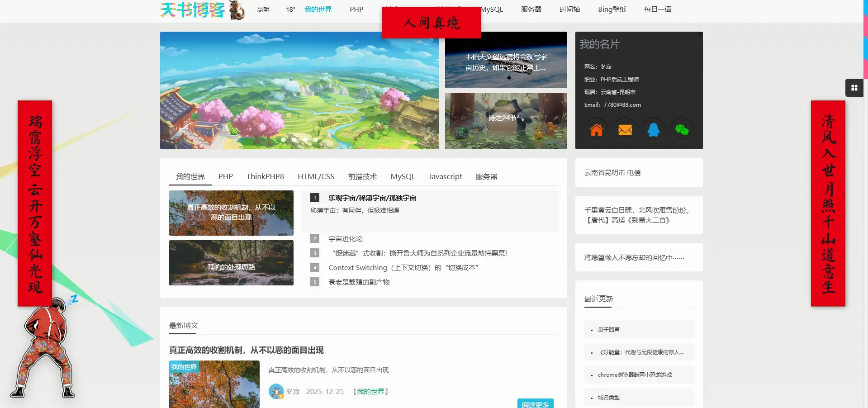868x408 pixels.
Task: Switch to the 服务器 category tab
Action: pyautogui.click(x=486, y=176)
